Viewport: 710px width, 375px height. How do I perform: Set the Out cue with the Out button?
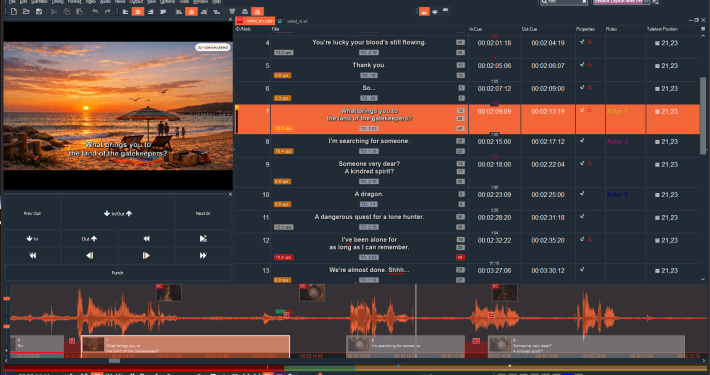pos(89,239)
